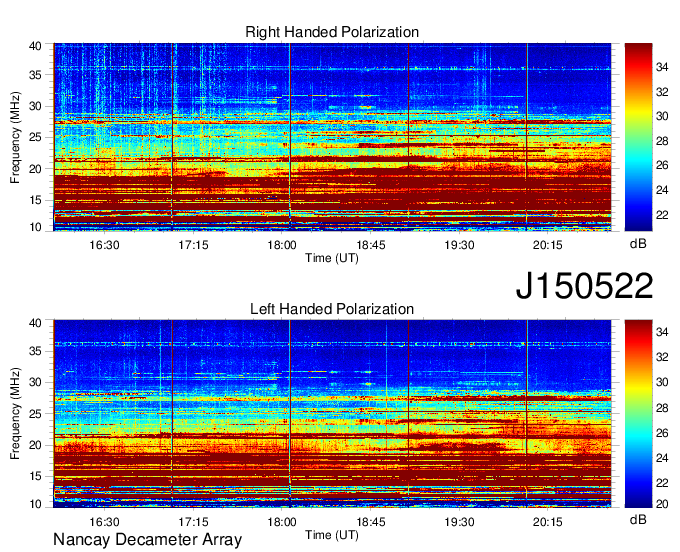Click the 19:30 tick label under the bottom plot

[x=459, y=522]
